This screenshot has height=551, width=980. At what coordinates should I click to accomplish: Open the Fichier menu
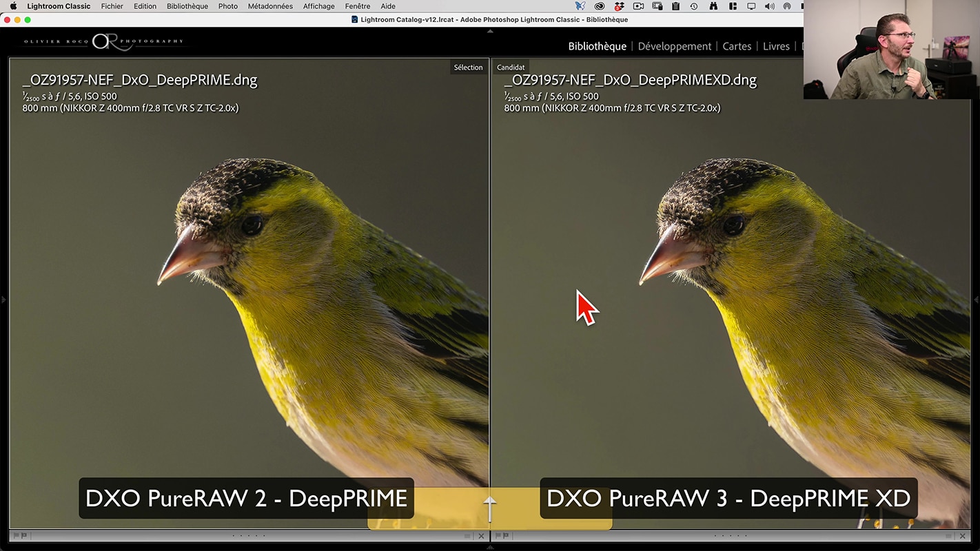(x=112, y=6)
